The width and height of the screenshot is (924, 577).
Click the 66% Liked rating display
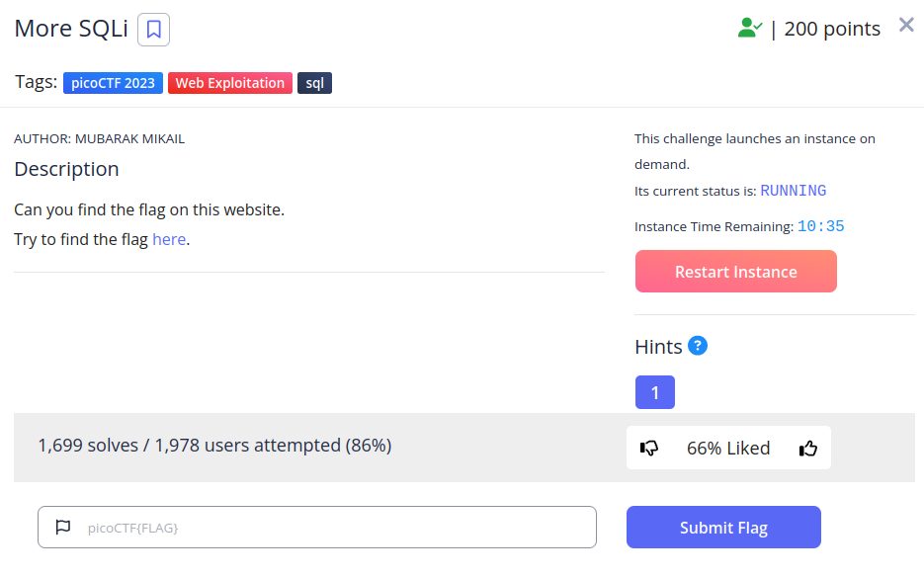tap(728, 448)
